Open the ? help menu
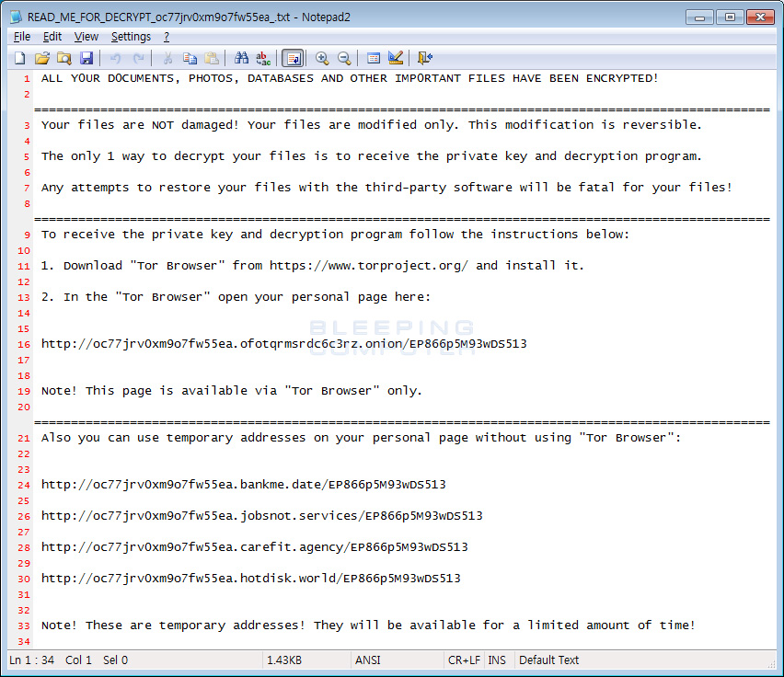Viewport: 784px width, 677px height. pyautogui.click(x=167, y=37)
